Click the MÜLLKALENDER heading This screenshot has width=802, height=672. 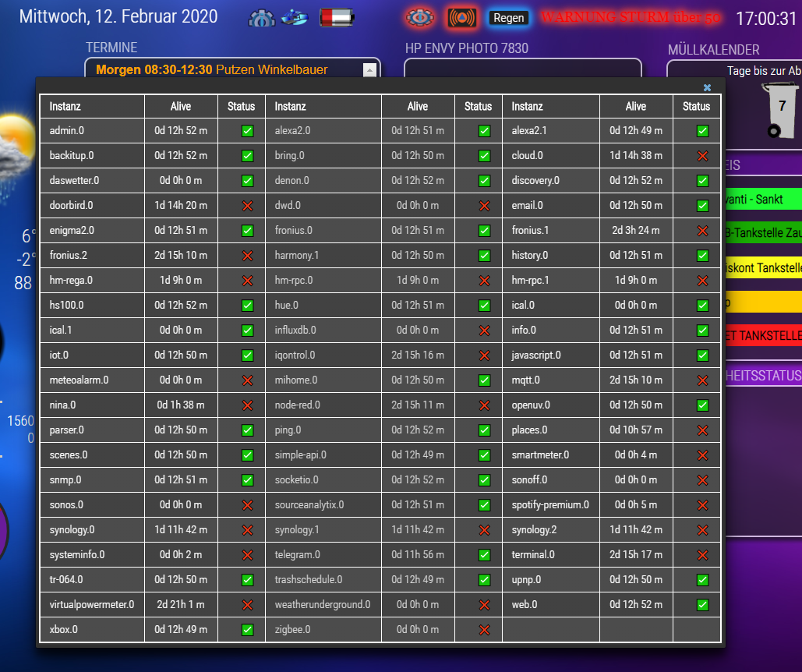coord(713,50)
